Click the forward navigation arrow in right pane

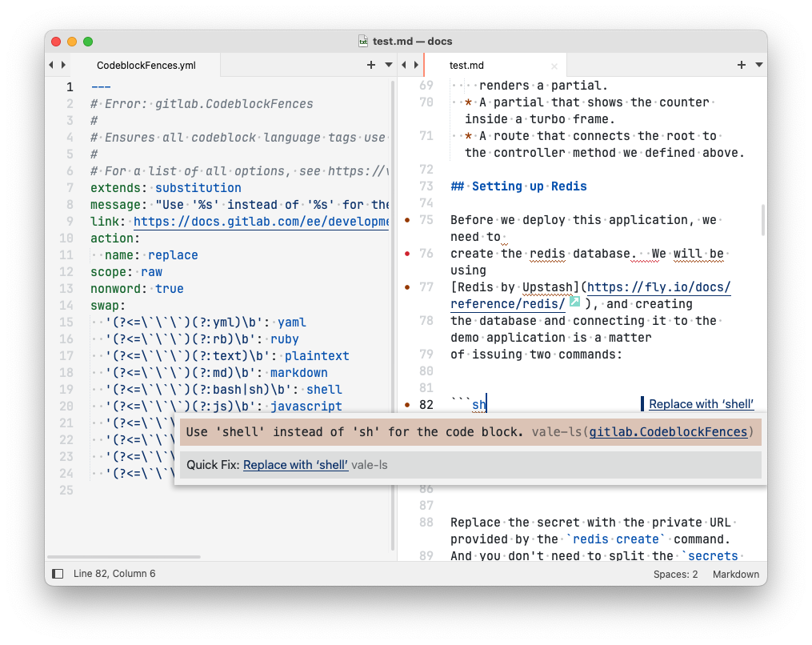click(416, 65)
